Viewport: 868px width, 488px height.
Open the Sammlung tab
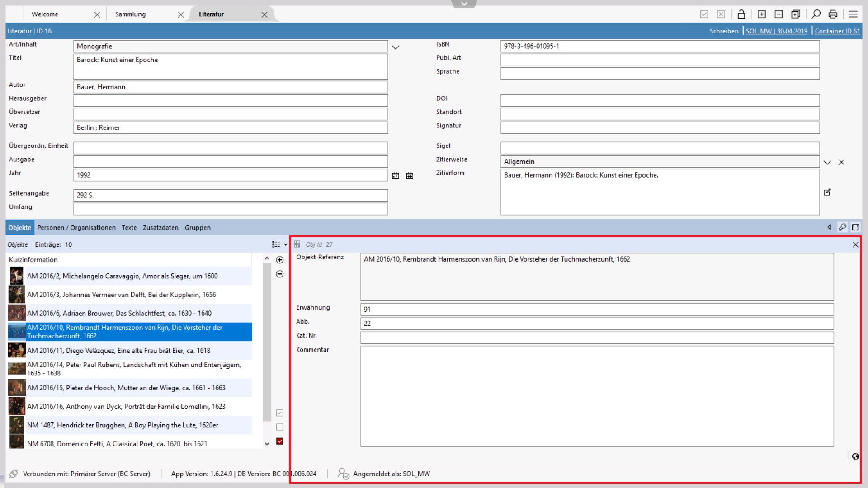point(131,14)
